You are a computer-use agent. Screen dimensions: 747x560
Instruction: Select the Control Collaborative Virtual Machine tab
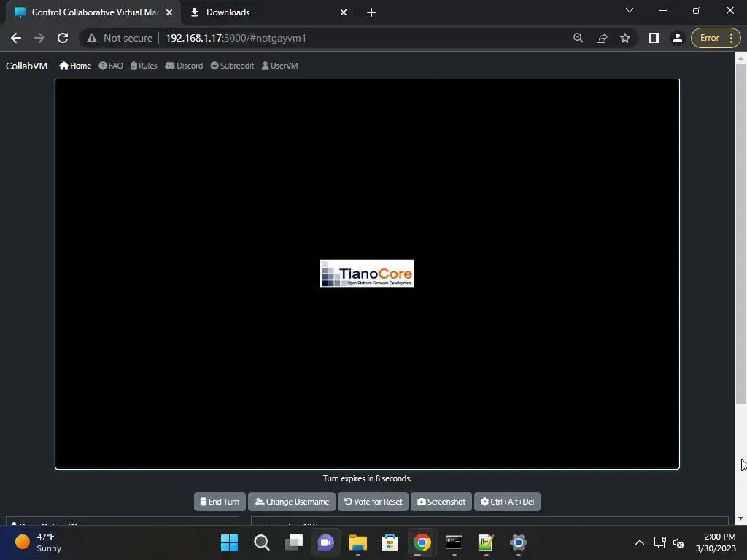93,12
